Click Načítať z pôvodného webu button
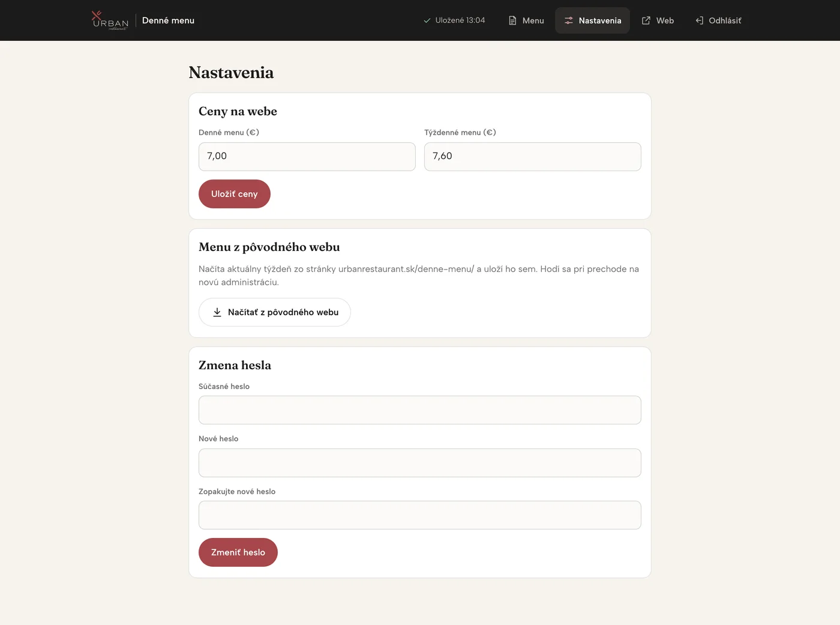Screen dimensions: 840x625 click(x=275, y=312)
